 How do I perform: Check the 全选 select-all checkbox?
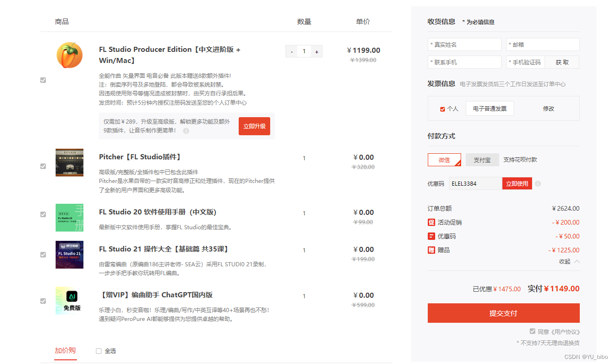coord(99,351)
